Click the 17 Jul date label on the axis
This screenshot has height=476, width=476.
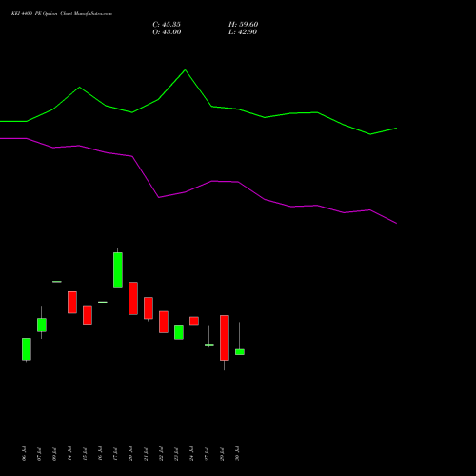tap(115, 453)
